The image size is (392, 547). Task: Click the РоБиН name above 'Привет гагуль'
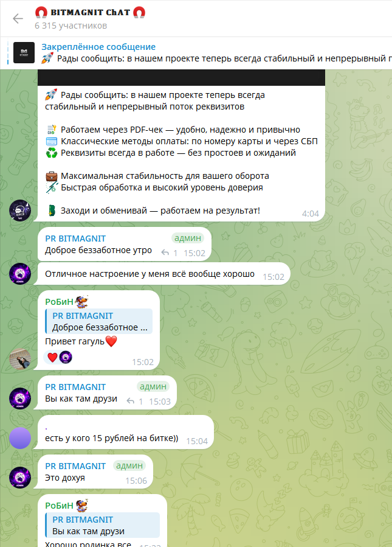59,302
